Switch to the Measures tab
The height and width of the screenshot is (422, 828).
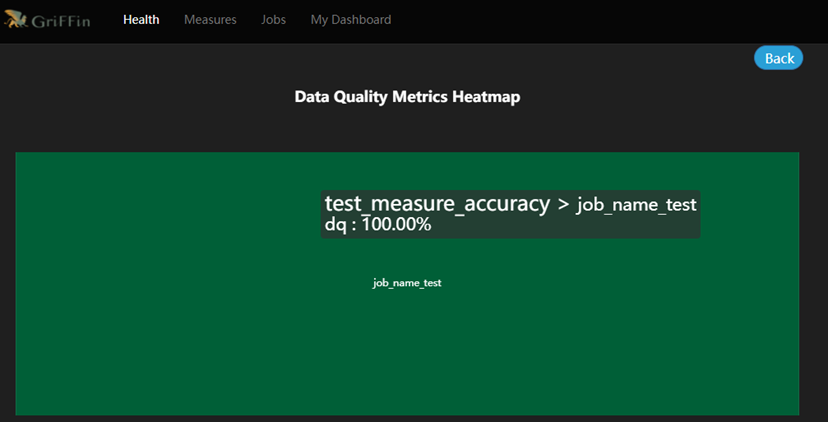coord(210,20)
